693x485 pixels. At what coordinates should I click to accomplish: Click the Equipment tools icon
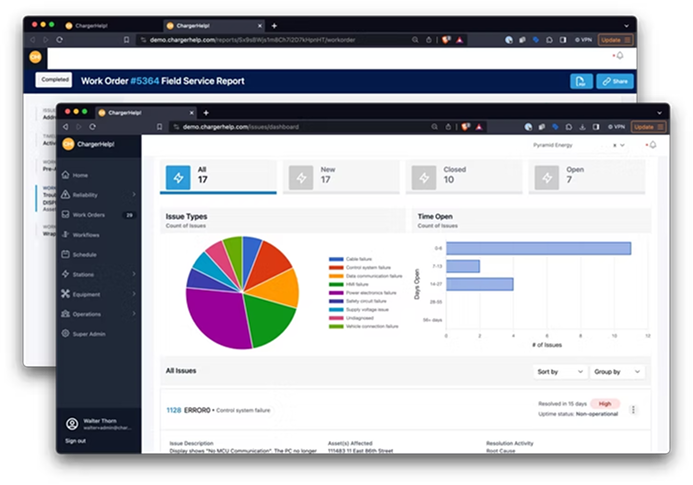tap(66, 294)
